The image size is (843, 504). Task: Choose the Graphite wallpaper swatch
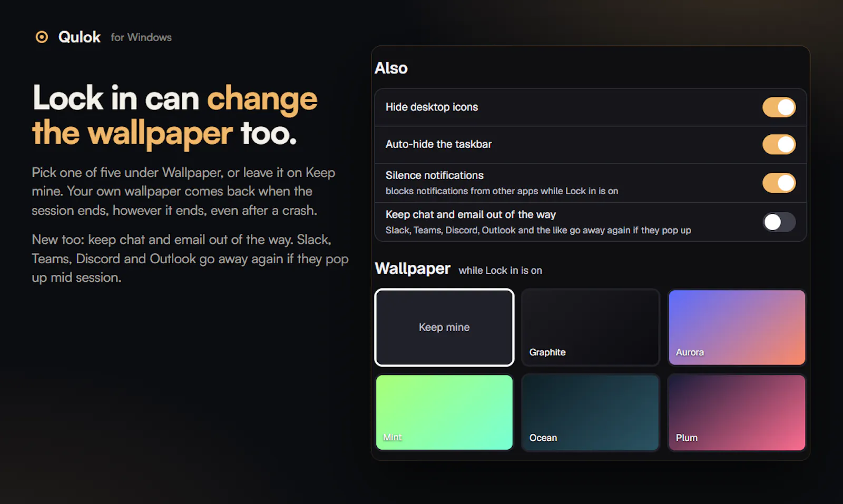point(590,327)
